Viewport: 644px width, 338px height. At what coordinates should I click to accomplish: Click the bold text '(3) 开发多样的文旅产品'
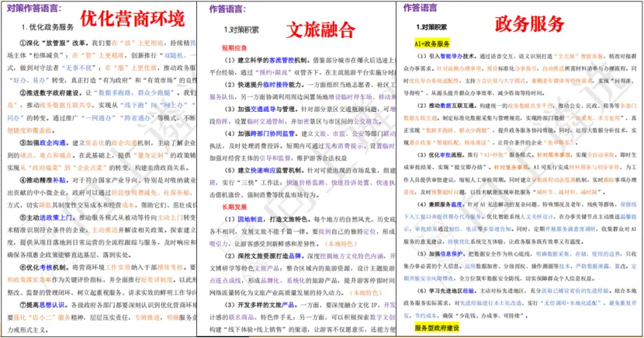point(260,305)
